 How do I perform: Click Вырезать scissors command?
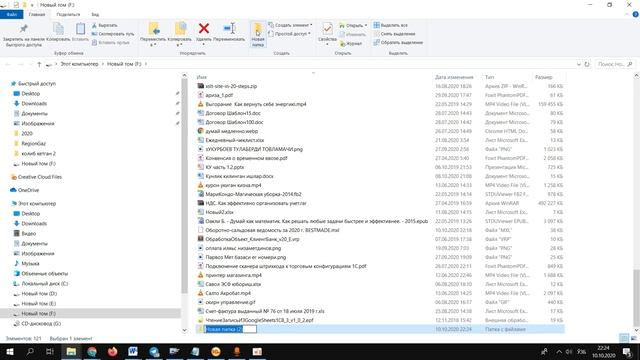click(x=105, y=25)
